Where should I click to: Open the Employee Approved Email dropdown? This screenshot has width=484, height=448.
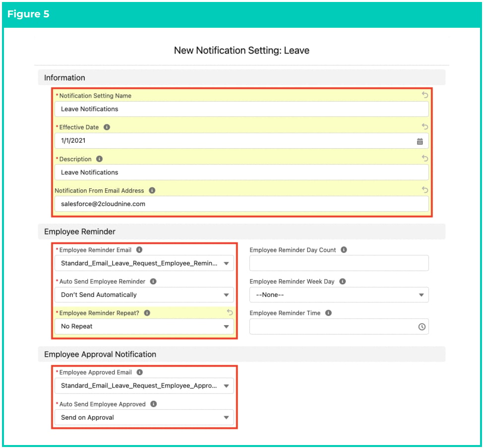click(144, 386)
